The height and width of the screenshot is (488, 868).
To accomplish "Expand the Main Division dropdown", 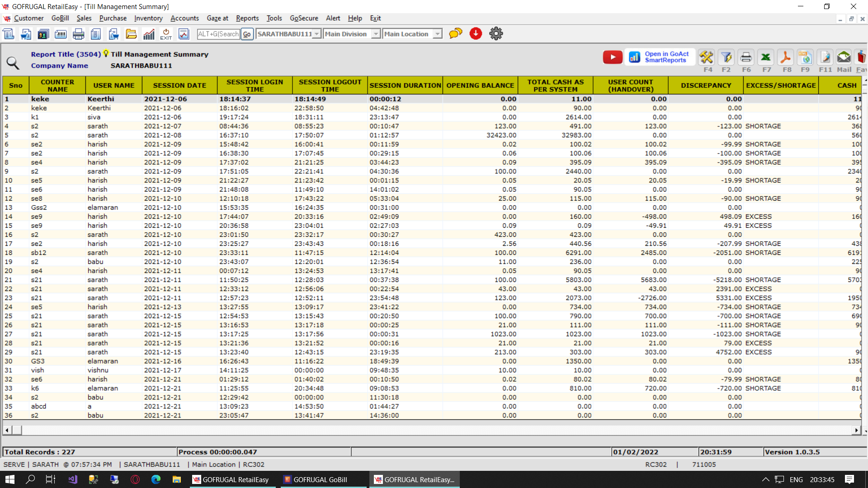I will coord(376,34).
